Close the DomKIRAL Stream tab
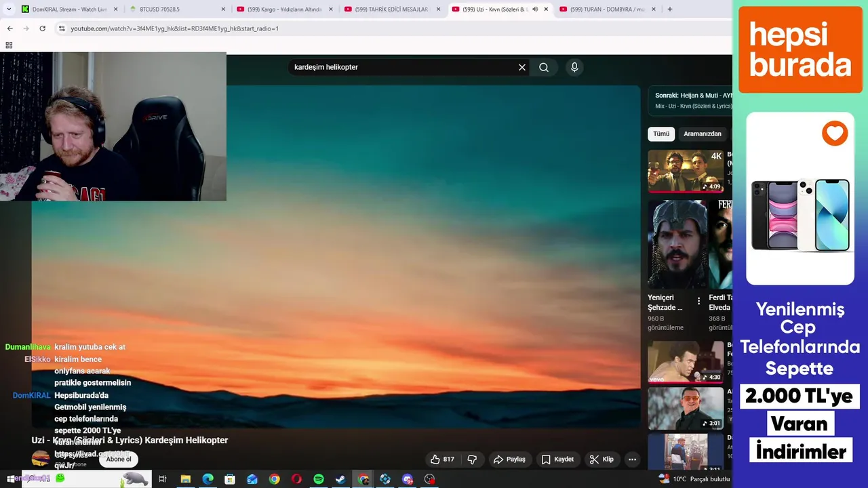The image size is (868, 488). 115,9
